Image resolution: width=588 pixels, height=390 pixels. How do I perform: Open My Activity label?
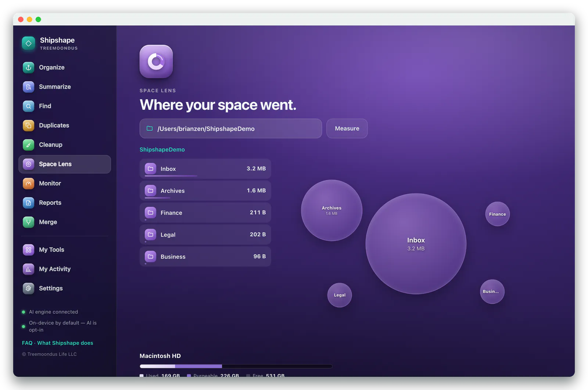coord(55,269)
